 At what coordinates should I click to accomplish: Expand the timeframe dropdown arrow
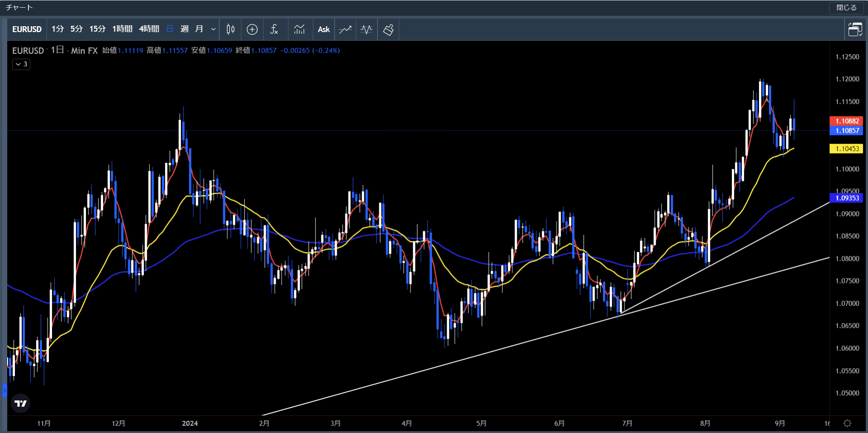pos(213,29)
